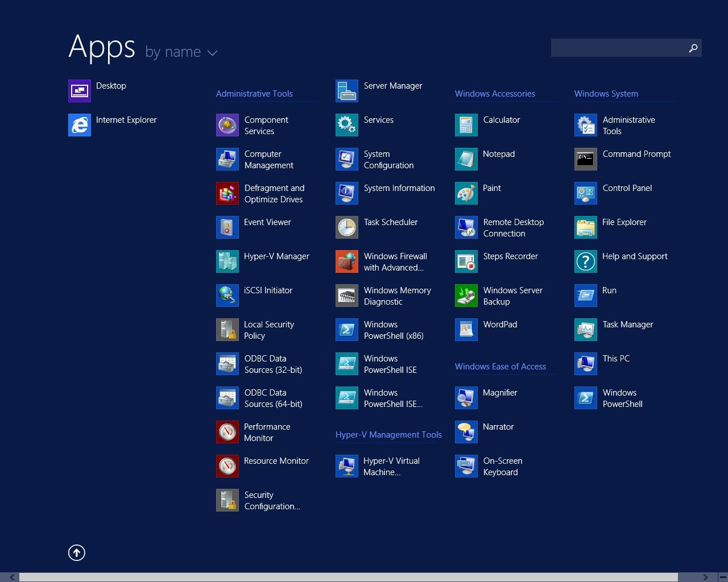Click the Hyper-V Management Tools header
728x582 pixels.
(388, 435)
